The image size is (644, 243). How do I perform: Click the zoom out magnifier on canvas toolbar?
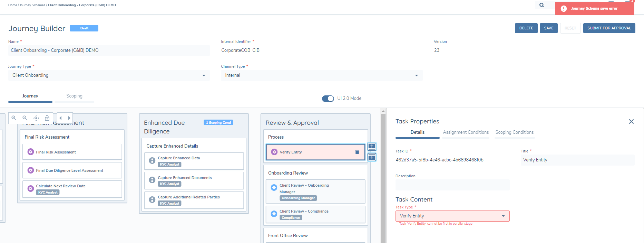(x=25, y=118)
